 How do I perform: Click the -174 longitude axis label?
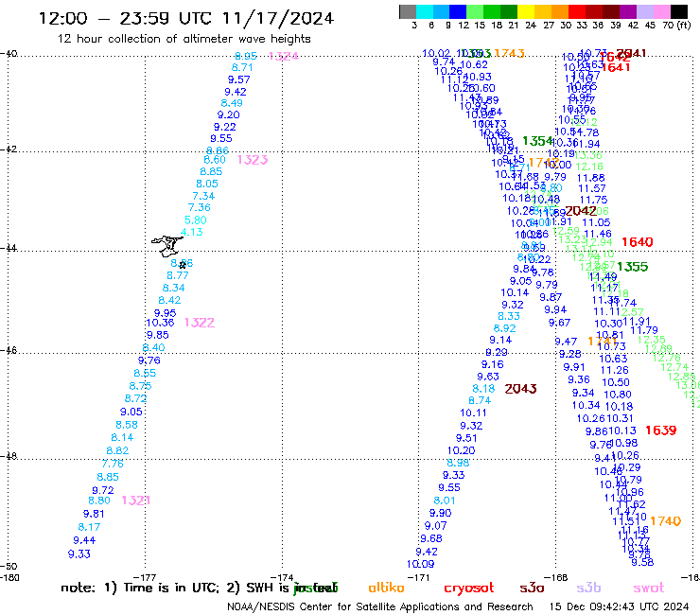point(282,577)
